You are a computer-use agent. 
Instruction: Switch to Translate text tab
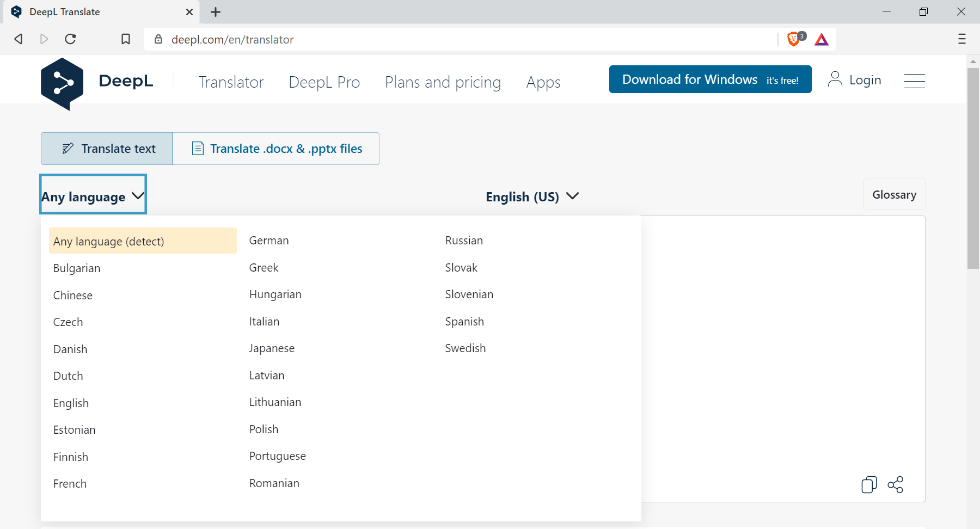[107, 149]
